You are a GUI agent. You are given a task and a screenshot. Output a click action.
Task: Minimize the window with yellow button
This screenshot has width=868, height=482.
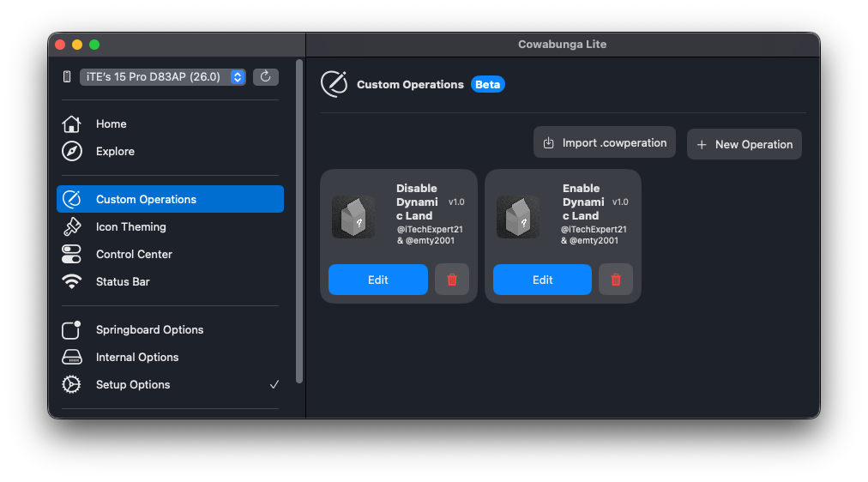pos(77,45)
